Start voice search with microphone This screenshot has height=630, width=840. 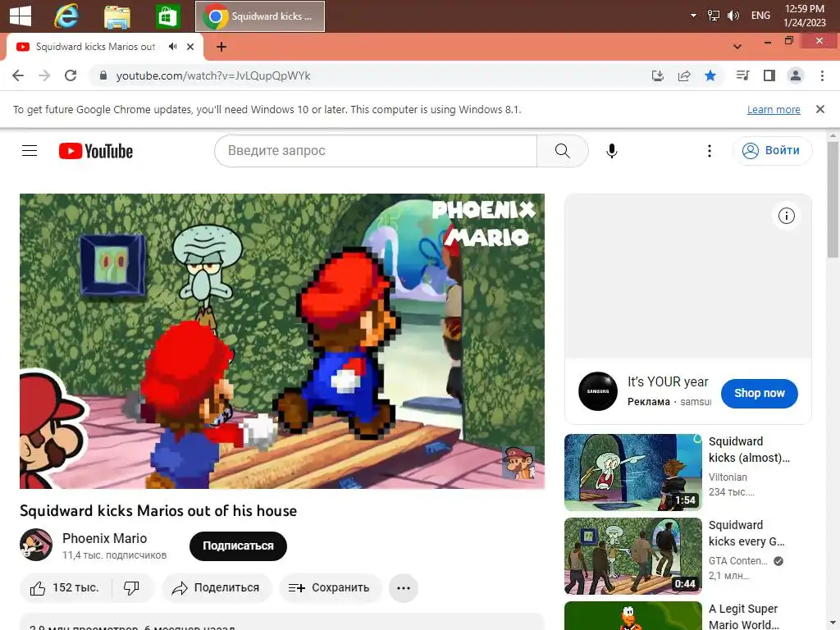click(612, 151)
